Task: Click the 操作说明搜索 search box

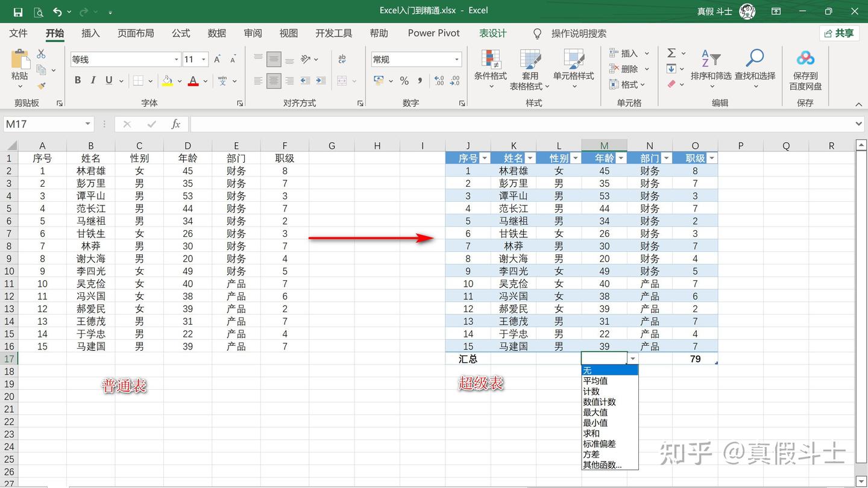Action: [x=579, y=34]
